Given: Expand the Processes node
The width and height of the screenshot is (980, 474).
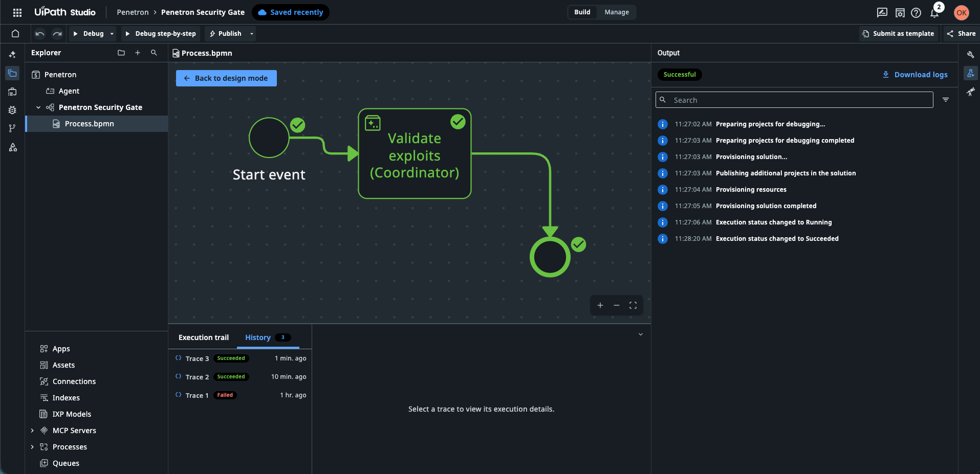Looking at the screenshot, I should point(32,447).
